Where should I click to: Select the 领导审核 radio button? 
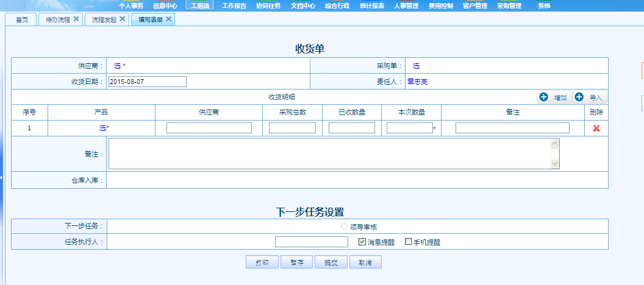[345, 227]
